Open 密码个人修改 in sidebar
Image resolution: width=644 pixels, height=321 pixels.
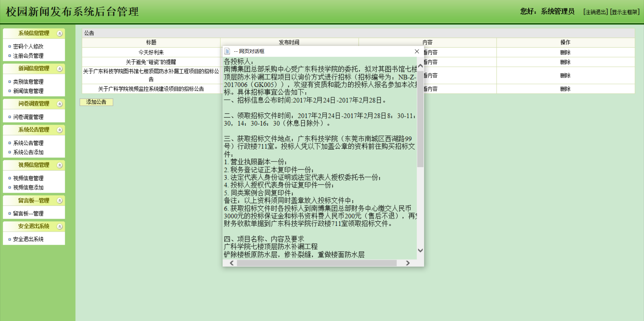(x=28, y=46)
